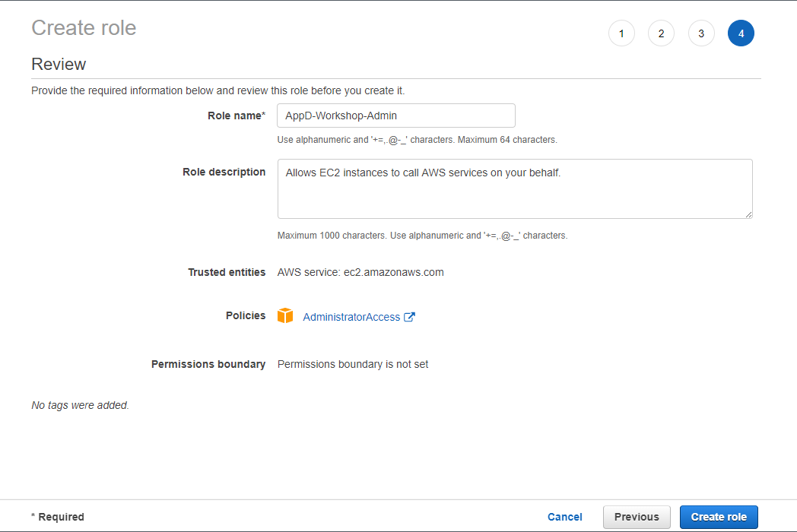Click the Create role page title
Image resolution: width=797 pixels, height=532 pixels.
click(84, 28)
